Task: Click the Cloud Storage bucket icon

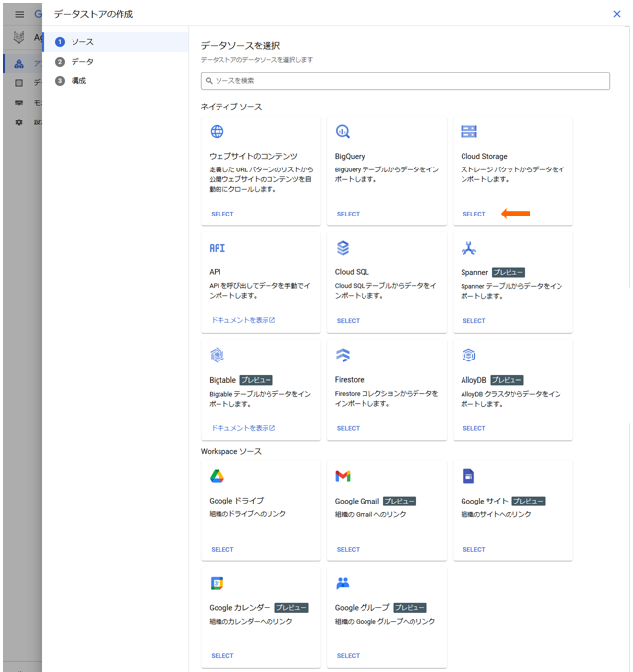Action: pyautogui.click(x=468, y=131)
